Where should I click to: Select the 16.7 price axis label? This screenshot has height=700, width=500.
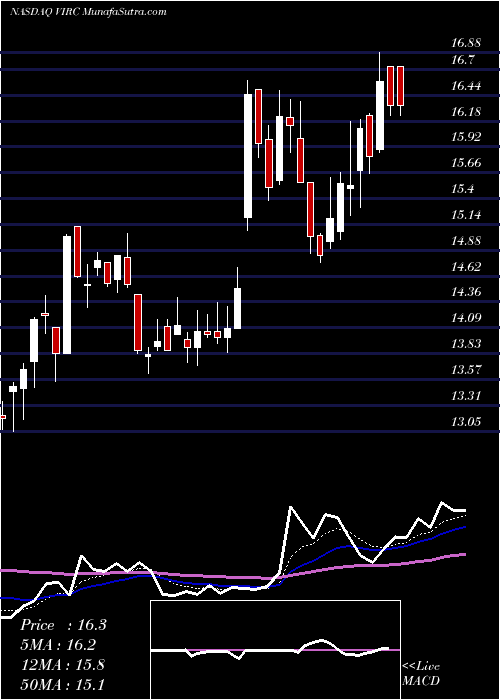tap(462, 60)
